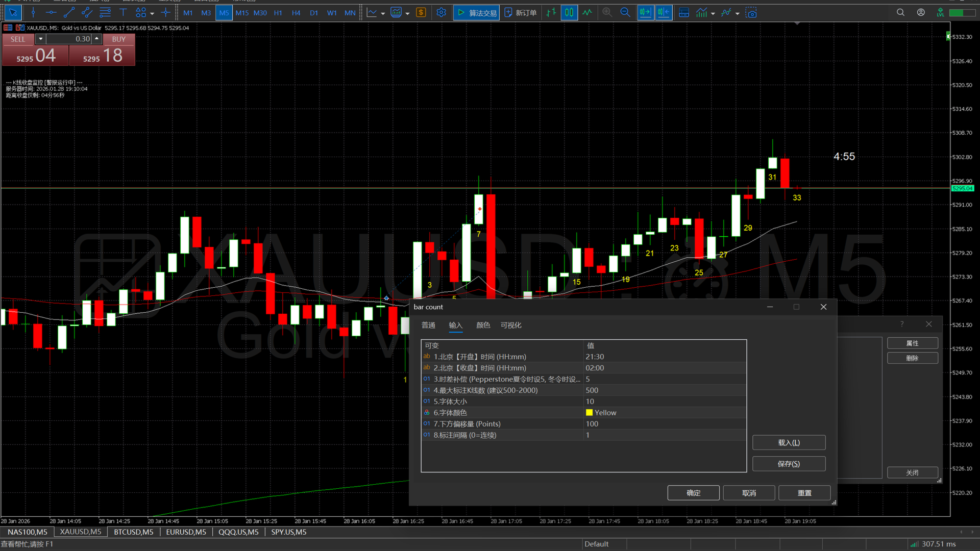Click the zoom out magnifier icon
Screen dimensions: 980x551
(x=625, y=13)
